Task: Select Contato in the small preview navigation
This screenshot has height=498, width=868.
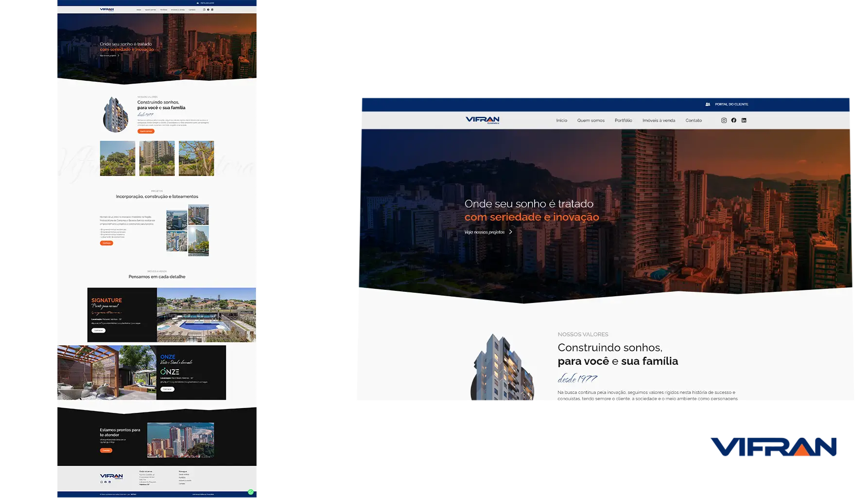Action: coord(192,10)
